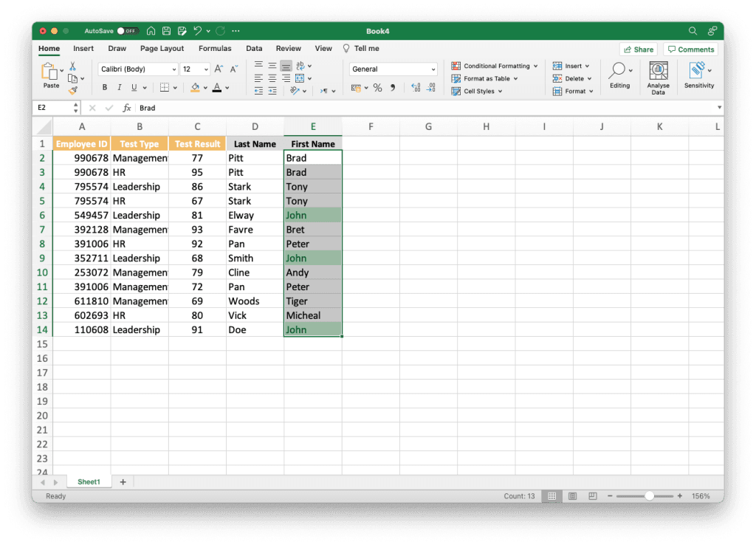Toggle Bold formatting
Viewport: 756px width, 545px height.
tap(105, 87)
